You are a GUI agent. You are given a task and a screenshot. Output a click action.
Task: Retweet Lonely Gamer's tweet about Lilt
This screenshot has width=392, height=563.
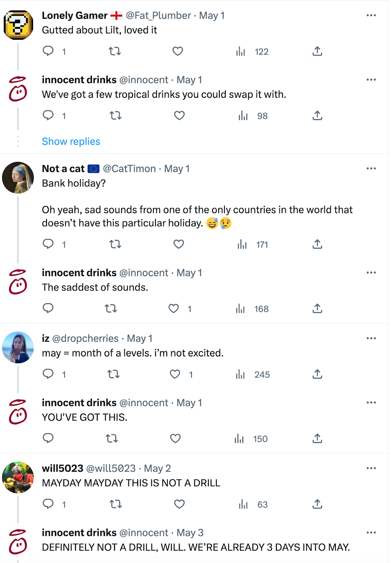115,51
